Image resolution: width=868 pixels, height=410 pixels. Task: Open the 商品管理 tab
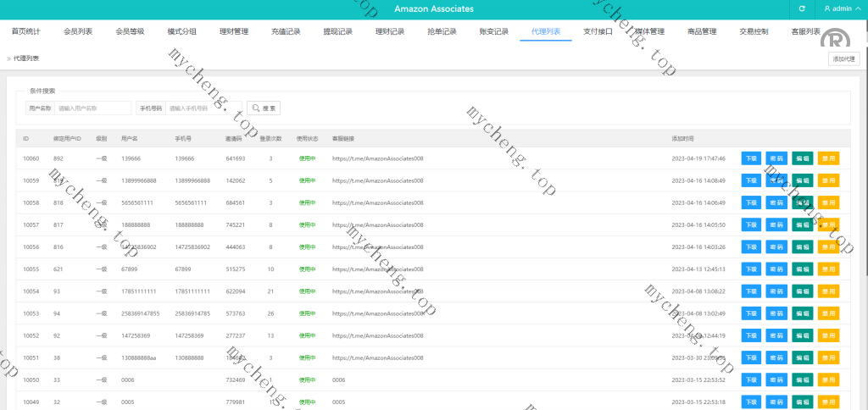702,32
